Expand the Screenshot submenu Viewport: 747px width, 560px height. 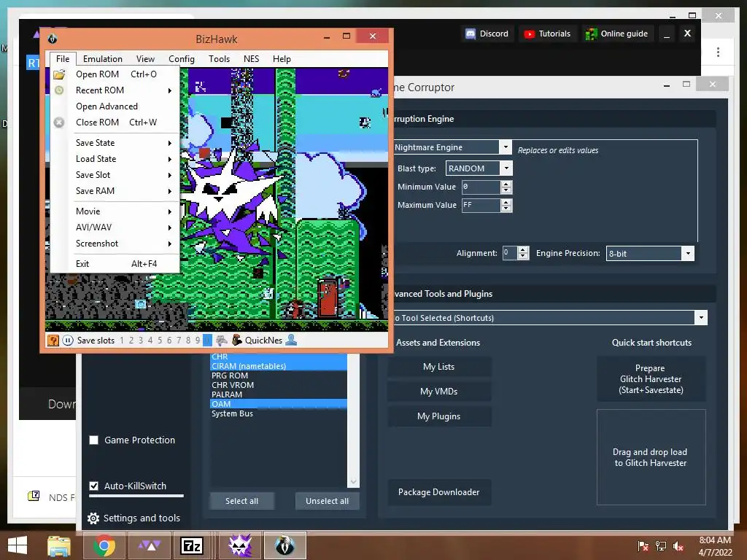[169, 244]
